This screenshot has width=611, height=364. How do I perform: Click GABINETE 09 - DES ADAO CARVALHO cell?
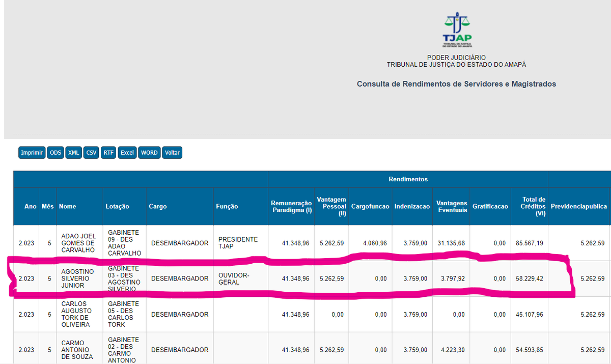pos(125,243)
